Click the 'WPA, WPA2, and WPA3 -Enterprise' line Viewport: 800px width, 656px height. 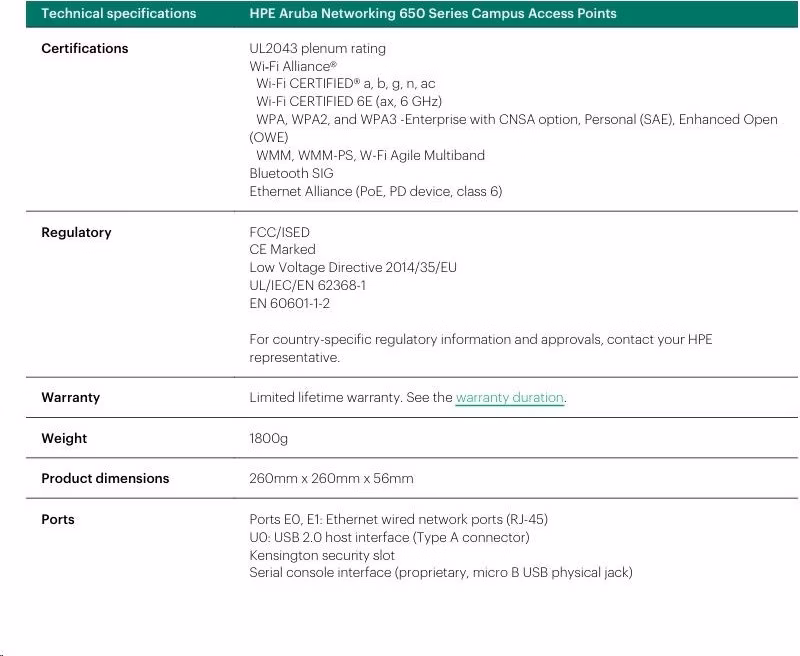point(516,119)
